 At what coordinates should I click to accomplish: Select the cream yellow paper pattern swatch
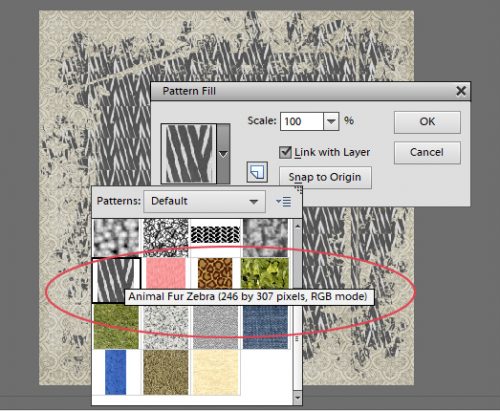coord(216,372)
